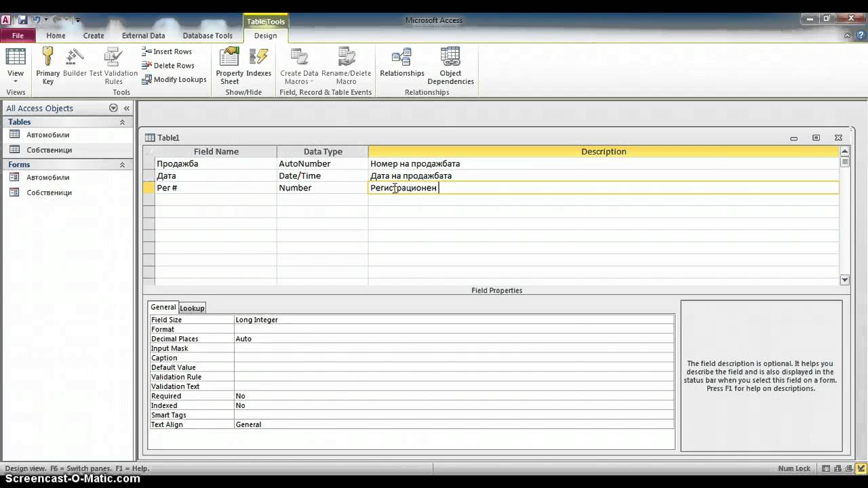The height and width of the screenshot is (488, 868).
Task: Open the All Access Objects pane menu
Action: pos(113,108)
